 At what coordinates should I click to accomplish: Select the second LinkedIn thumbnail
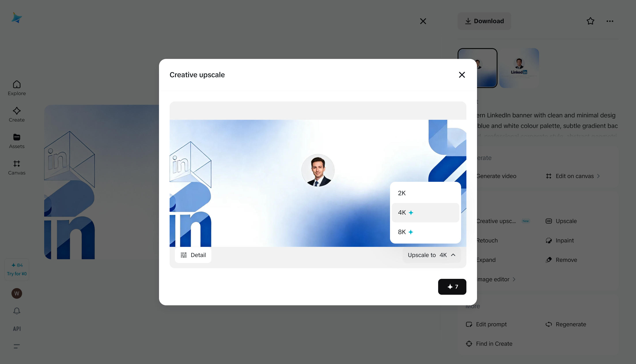tap(519, 68)
